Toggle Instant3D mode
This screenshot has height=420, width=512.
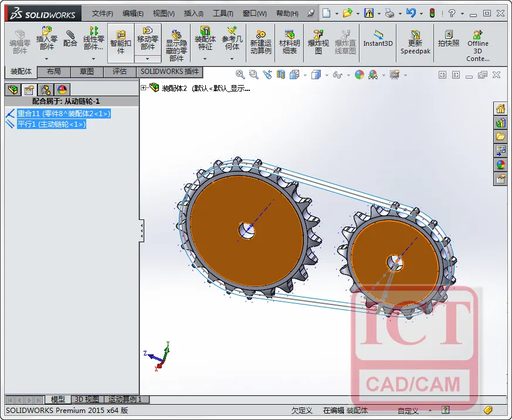coord(378,39)
